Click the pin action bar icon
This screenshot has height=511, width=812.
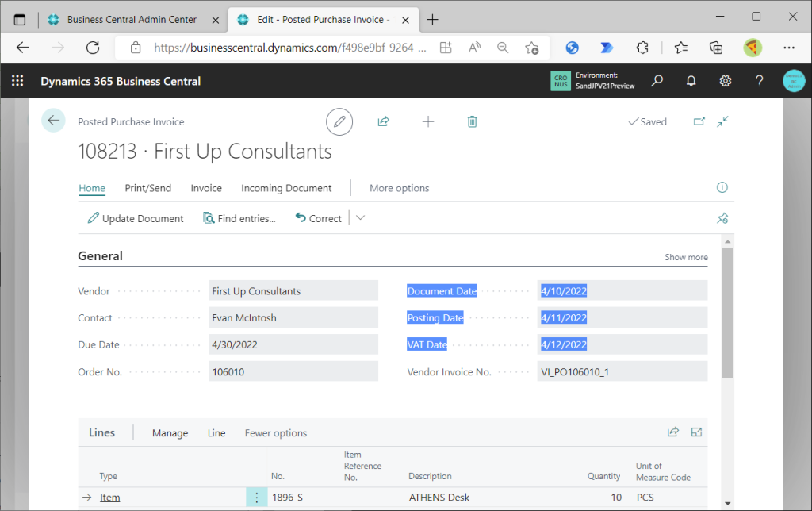[x=722, y=218]
